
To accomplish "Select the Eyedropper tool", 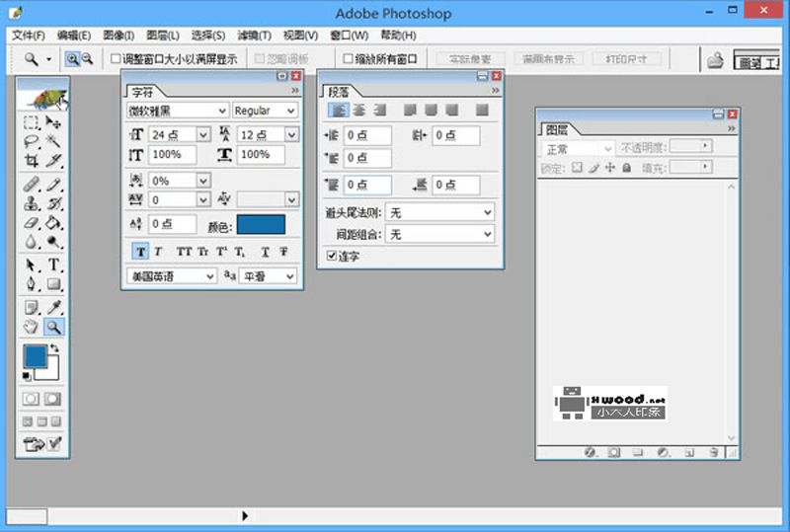I will (53, 307).
